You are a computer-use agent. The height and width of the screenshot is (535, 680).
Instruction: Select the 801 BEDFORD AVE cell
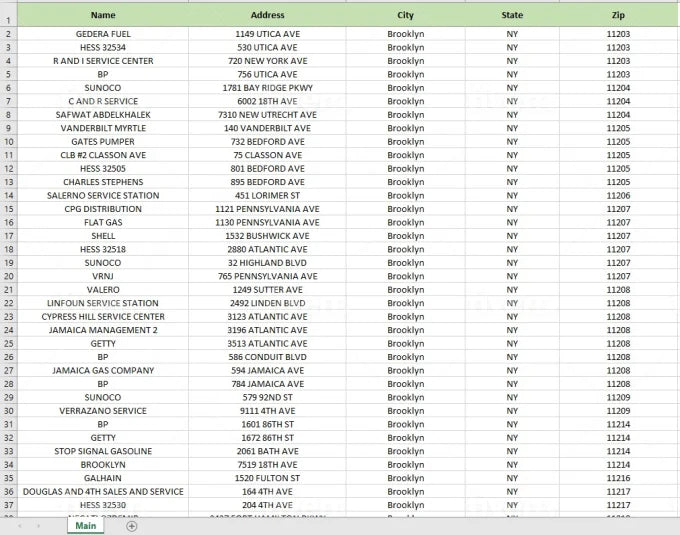pyautogui.click(x=267, y=168)
